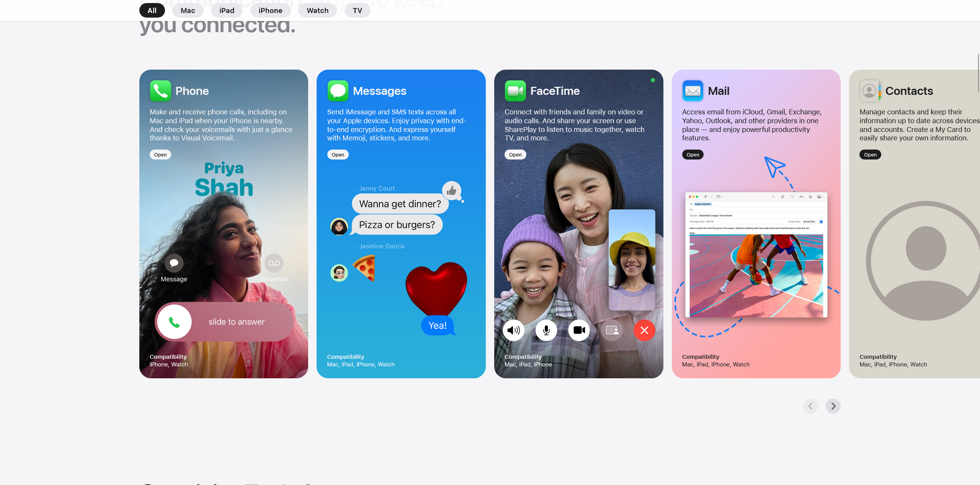Screen dimensions: 980x485
Task: Click the FaceTime speaker volume icon
Action: point(513,330)
